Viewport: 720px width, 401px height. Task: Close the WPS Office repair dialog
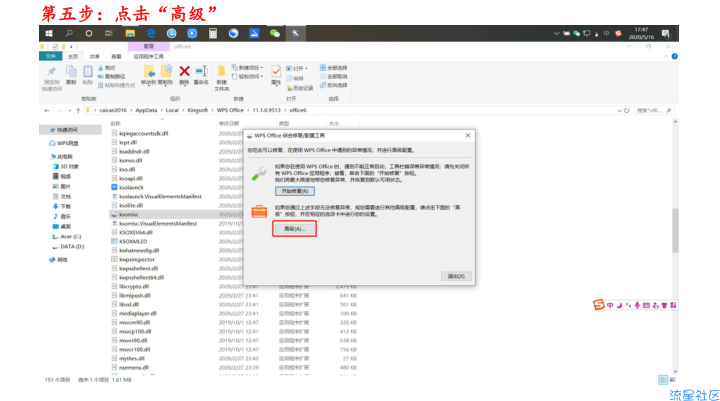467,136
